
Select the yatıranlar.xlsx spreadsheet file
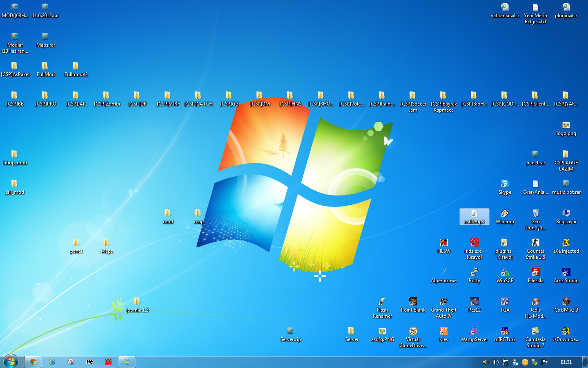click(505, 10)
